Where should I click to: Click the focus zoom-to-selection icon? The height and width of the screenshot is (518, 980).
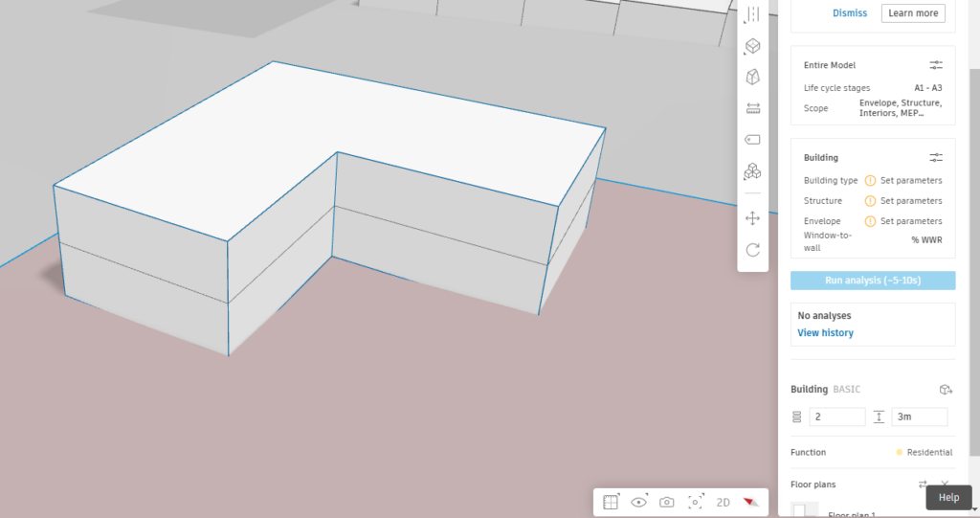click(x=695, y=502)
